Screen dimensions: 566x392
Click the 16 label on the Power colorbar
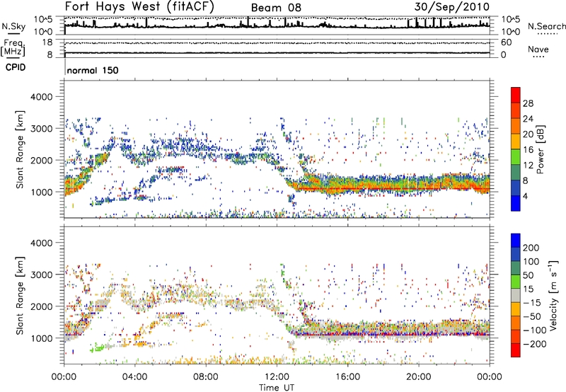[x=528, y=150]
